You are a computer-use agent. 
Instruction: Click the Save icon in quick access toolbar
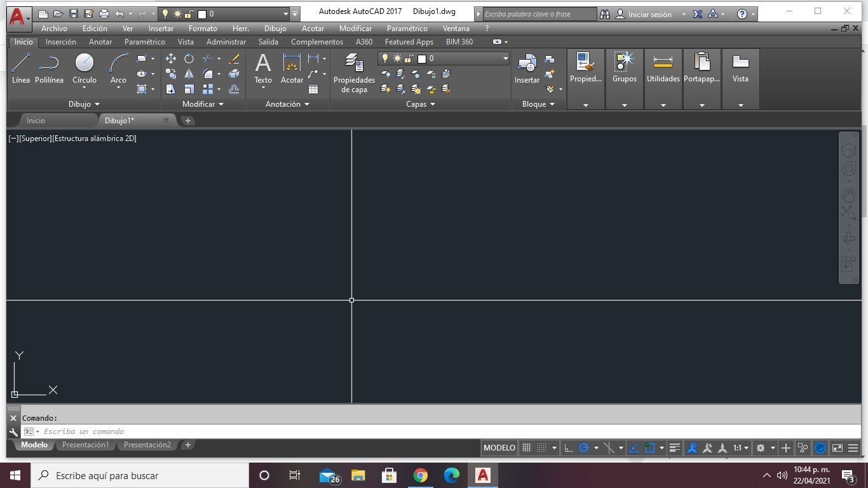click(74, 14)
